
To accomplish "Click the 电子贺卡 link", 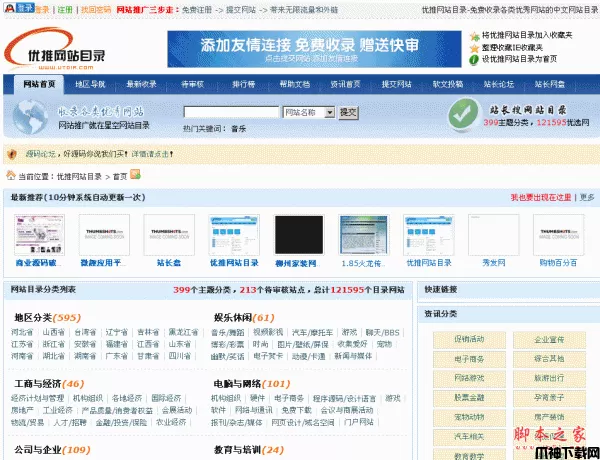I will pyautogui.click(x=268, y=356).
